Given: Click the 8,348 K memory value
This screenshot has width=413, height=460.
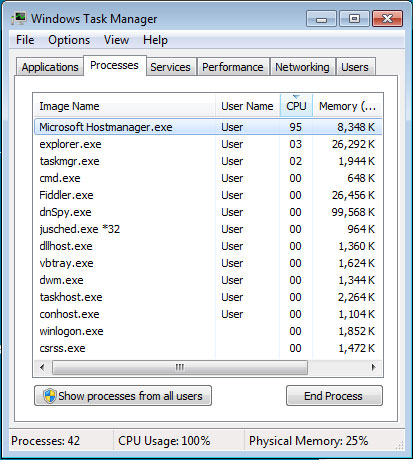Looking at the screenshot, I should pyautogui.click(x=356, y=127).
